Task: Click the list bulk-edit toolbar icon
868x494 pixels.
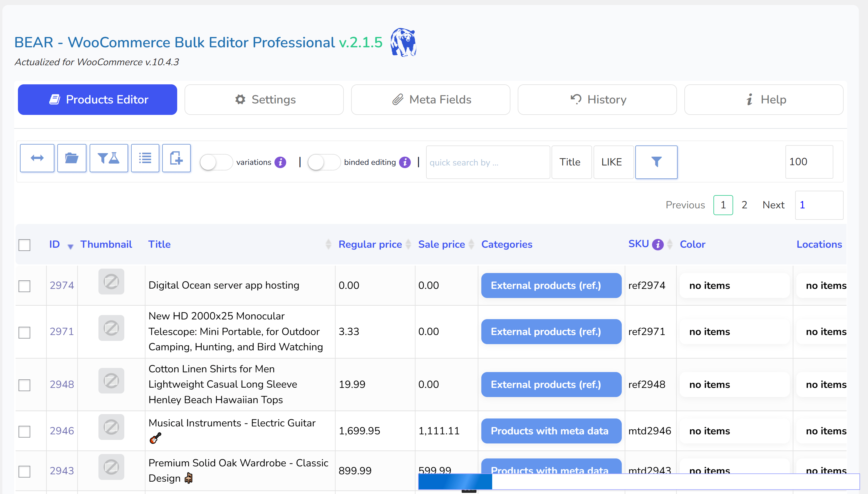Action: click(145, 158)
